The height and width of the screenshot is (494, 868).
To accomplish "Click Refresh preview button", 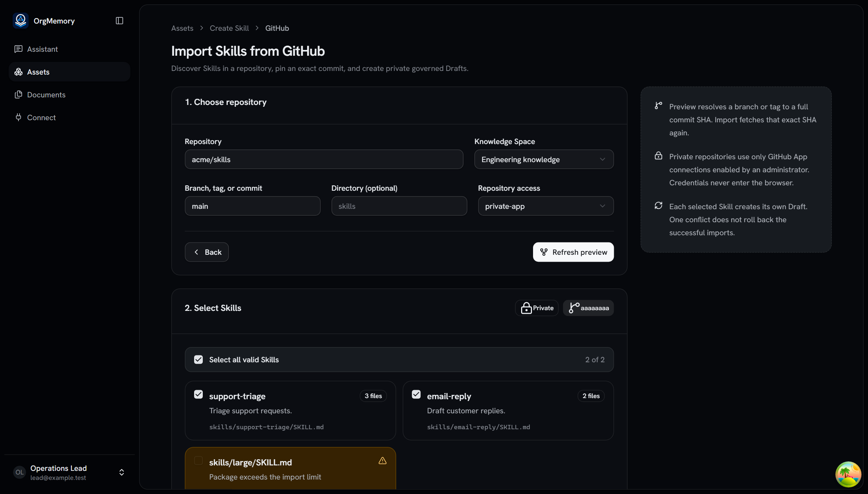I will (x=573, y=252).
